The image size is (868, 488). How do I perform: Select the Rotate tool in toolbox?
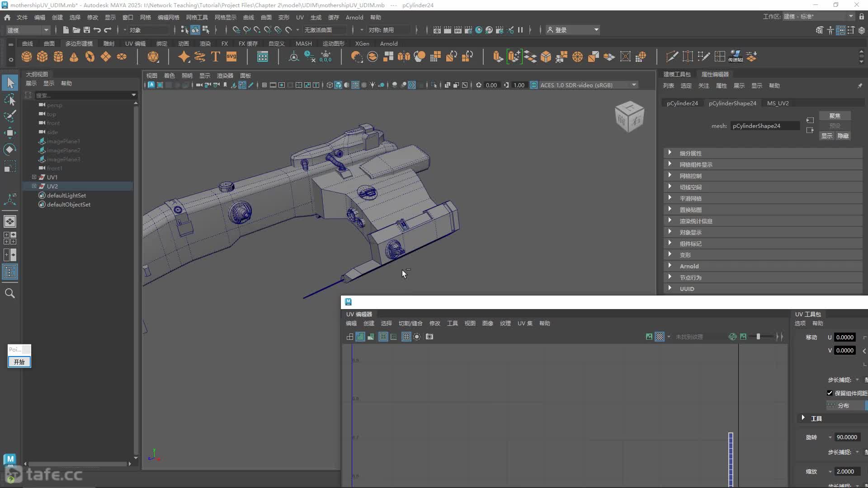[10, 150]
